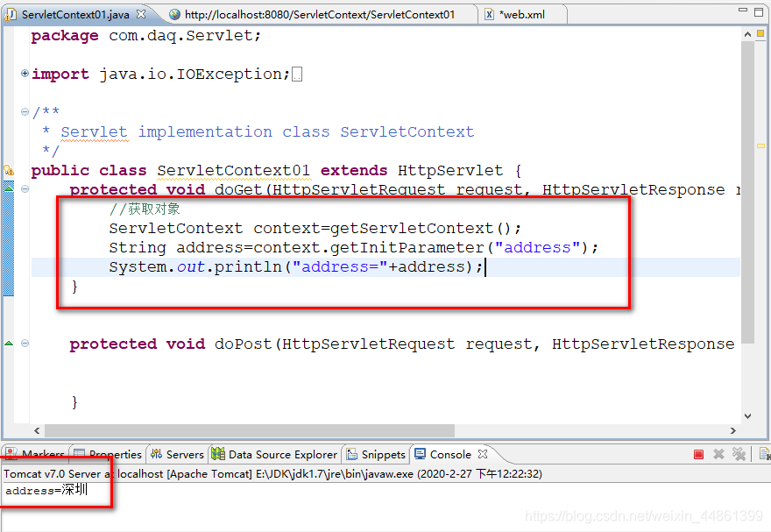This screenshot has width=771, height=532.
Task: Open the localhost:8080 ServletContext01 browser tab
Action: pyautogui.click(x=320, y=15)
